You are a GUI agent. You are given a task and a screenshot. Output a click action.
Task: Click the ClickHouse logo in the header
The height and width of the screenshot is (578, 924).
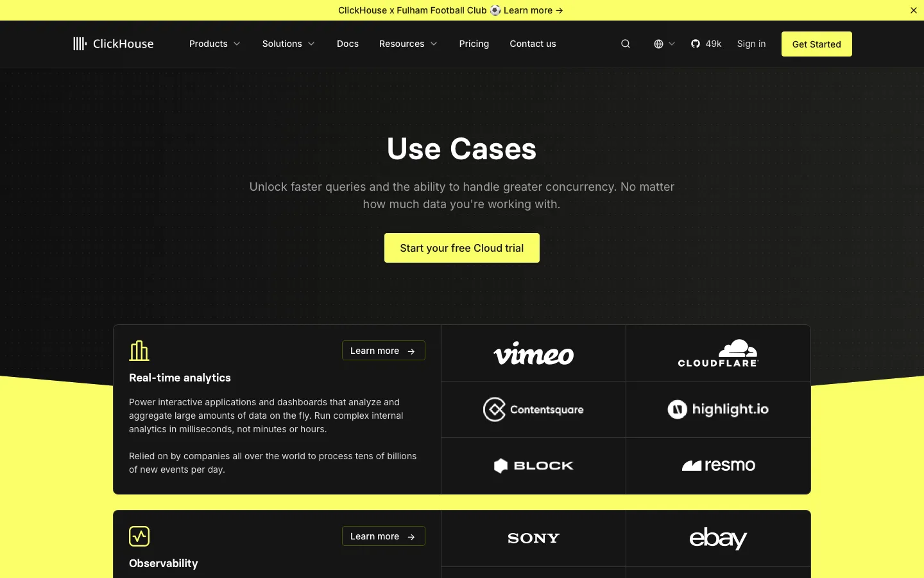tap(113, 44)
